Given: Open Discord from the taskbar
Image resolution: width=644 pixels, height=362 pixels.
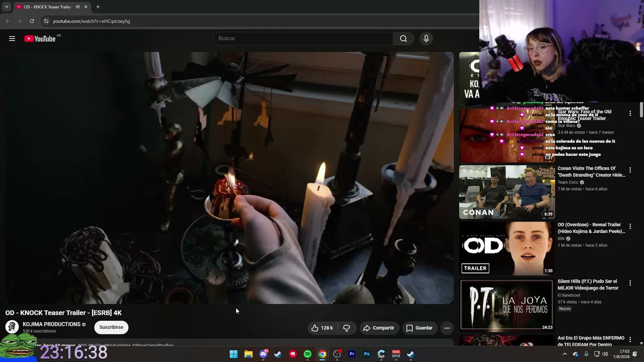Looking at the screenshot, I should 263,354.
